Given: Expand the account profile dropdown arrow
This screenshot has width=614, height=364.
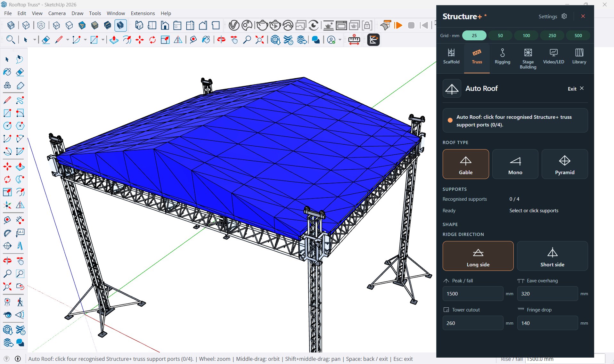Looking at the screenshot, I should coord(340,40).
